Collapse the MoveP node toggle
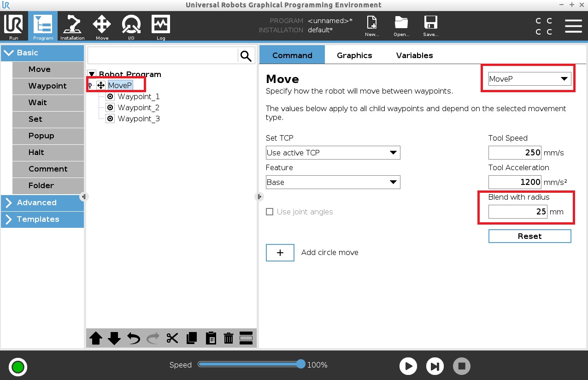Screen dimensions: 588x380 [x=90, y=85]
